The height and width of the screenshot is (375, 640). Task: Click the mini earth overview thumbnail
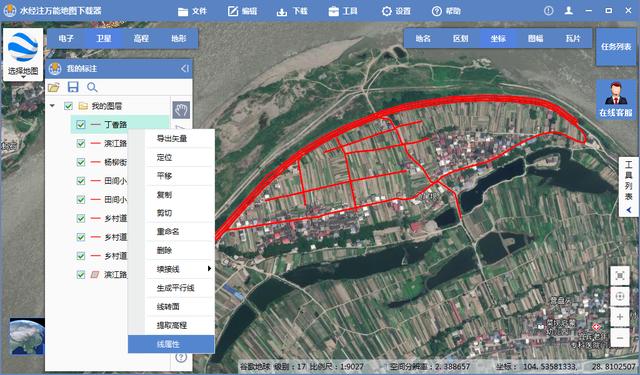tap(27, 337)
